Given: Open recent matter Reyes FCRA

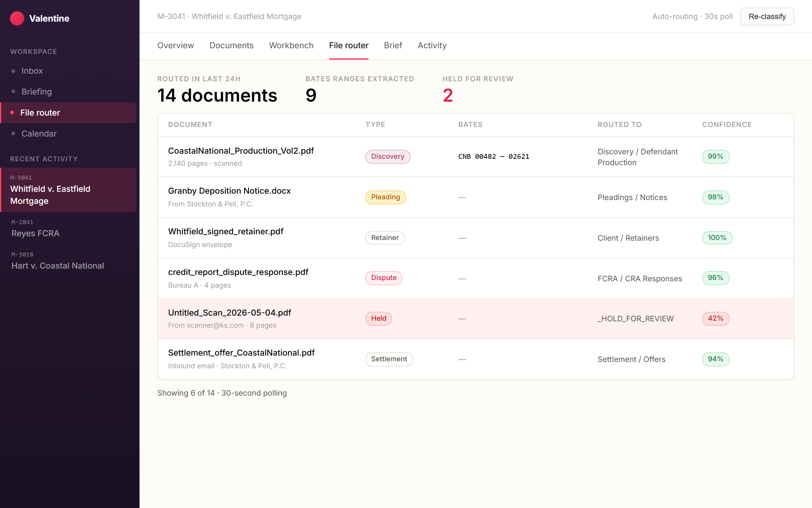Looking at the screenshot, I should click(x=68, y=229).
